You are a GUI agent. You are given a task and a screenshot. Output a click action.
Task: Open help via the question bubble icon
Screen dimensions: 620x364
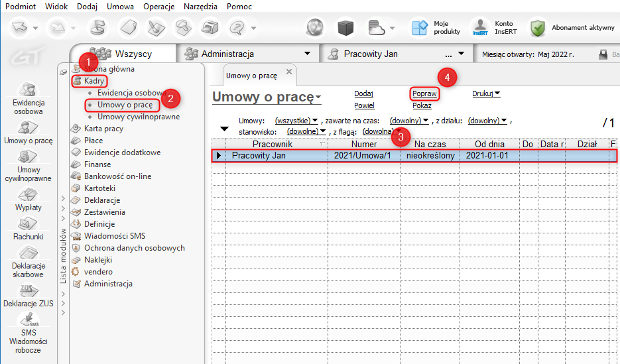pyautogui.click(x=237, y=28)
